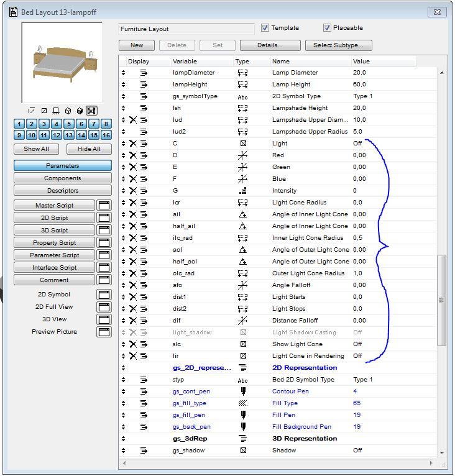This screenshot has height=476, width=455.
Task: Toggle layer button 1
Action: [19, 124]
